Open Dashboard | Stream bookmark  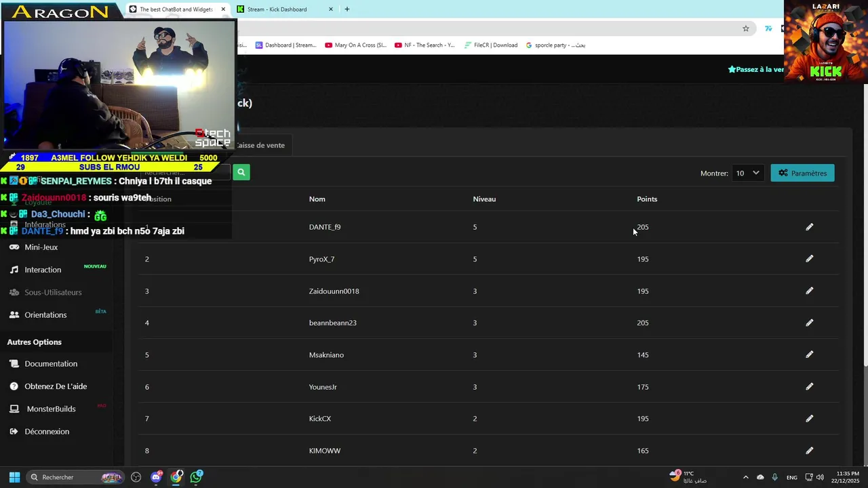point(285,45)
